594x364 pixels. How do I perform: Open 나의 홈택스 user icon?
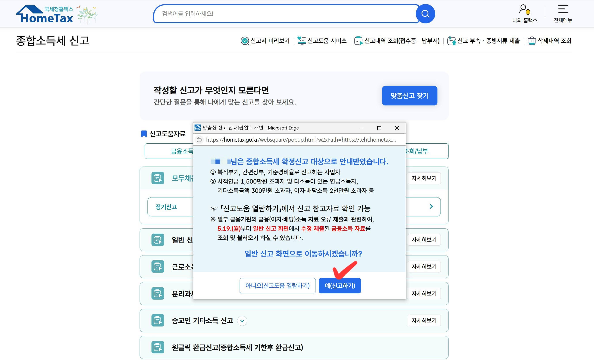[525, 10]
